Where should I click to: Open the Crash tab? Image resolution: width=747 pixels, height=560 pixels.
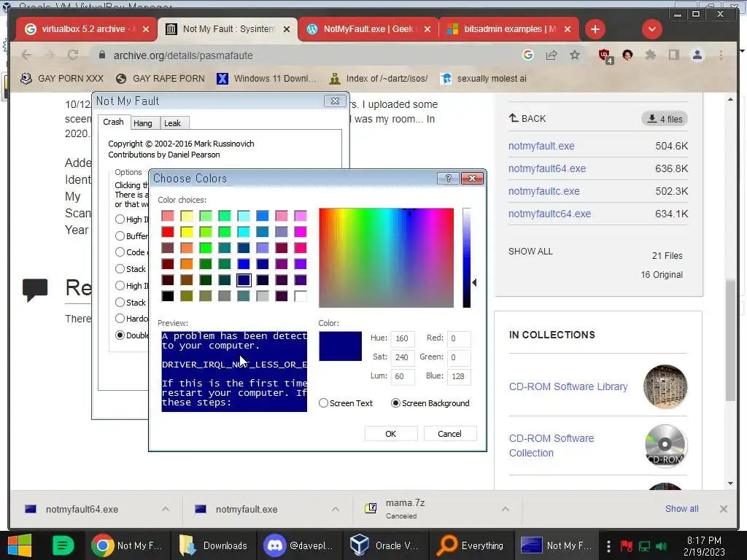[x=113, y=122]
